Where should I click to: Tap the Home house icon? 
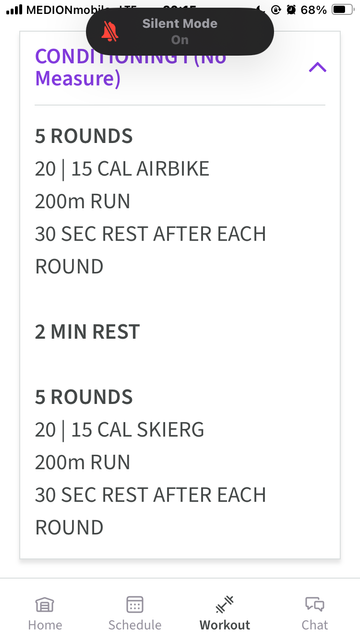coord(45,604)
